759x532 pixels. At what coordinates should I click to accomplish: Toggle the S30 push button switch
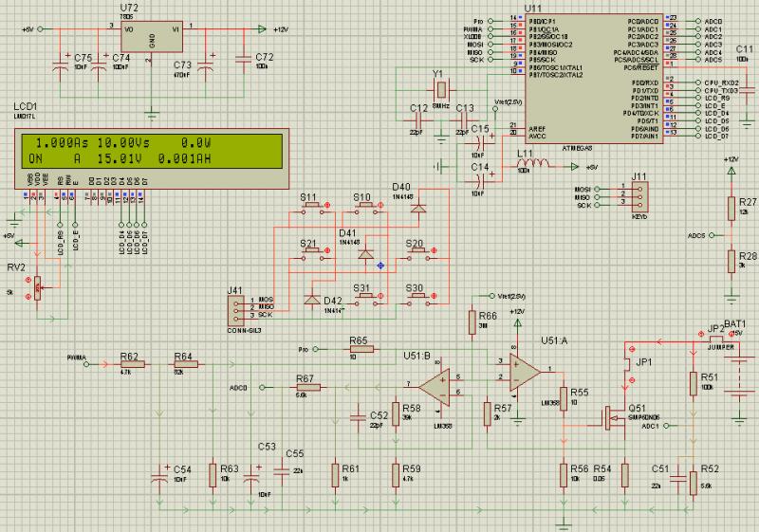416,299
